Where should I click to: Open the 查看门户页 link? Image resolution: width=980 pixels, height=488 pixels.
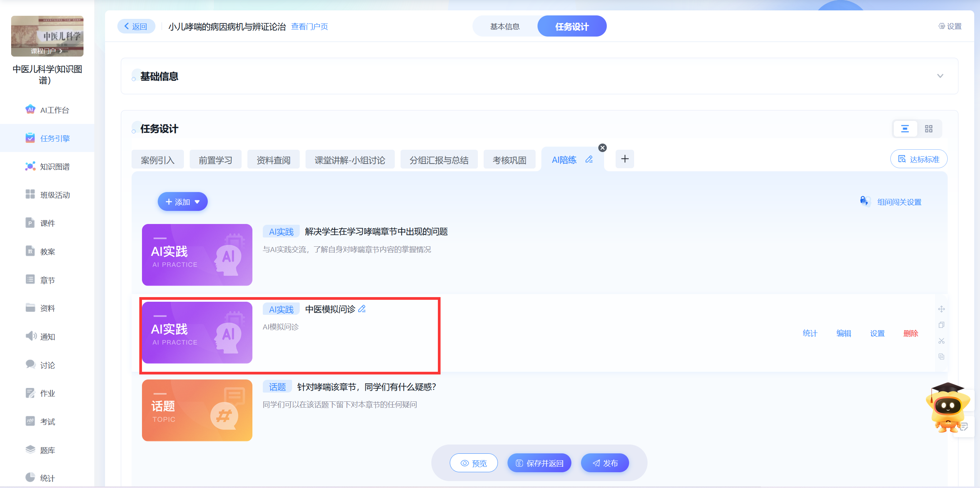coord(309,27)
